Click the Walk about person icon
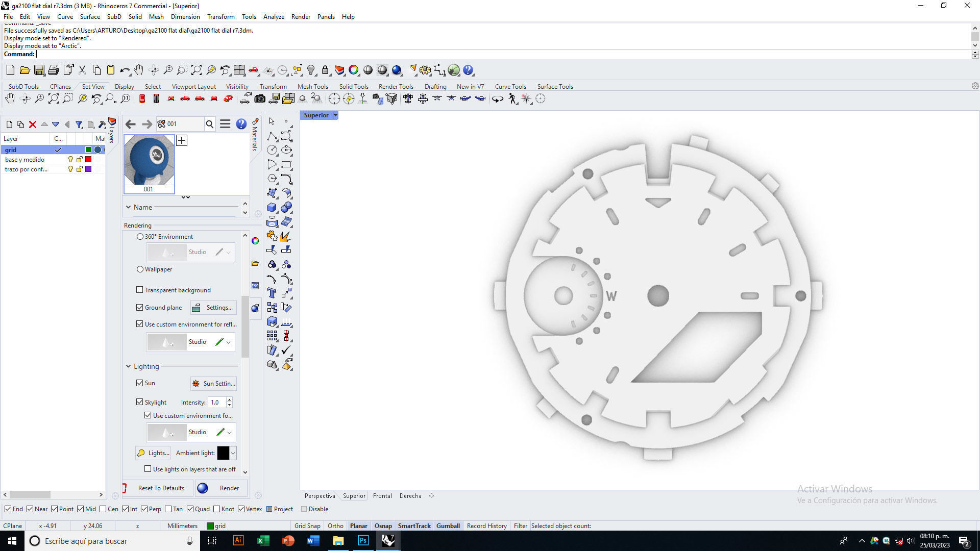The height and width of the screenshot is (551, 980). (512, 98)
